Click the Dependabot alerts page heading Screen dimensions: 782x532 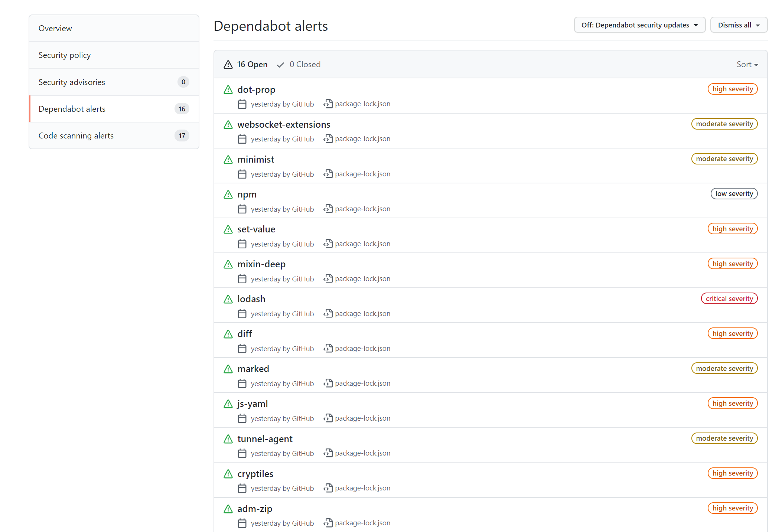271,26
